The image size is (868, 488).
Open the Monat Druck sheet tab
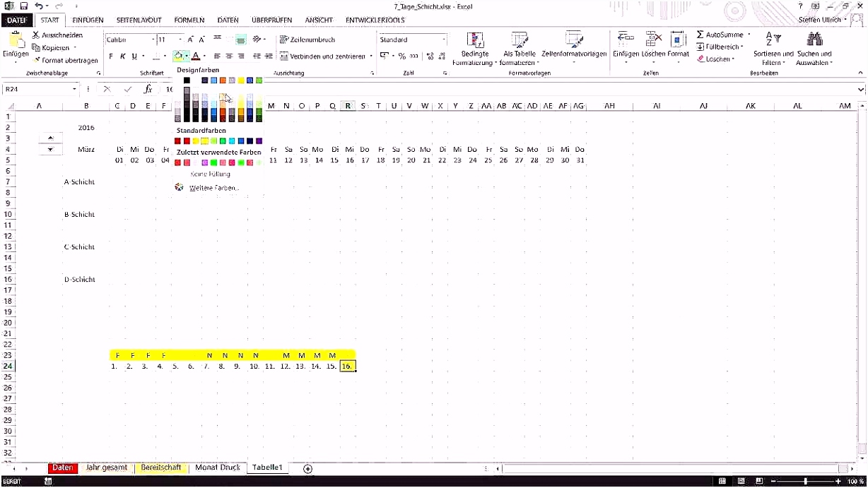(x=218, y=468)
